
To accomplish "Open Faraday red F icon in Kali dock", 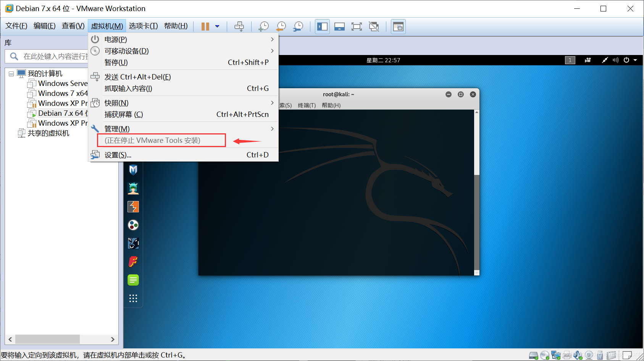I will [133, 262].
